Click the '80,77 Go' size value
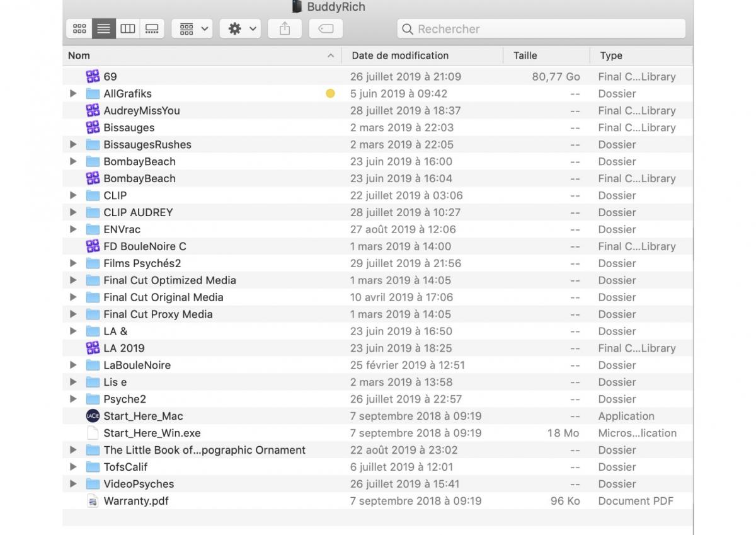 click(x=556, y=76)
